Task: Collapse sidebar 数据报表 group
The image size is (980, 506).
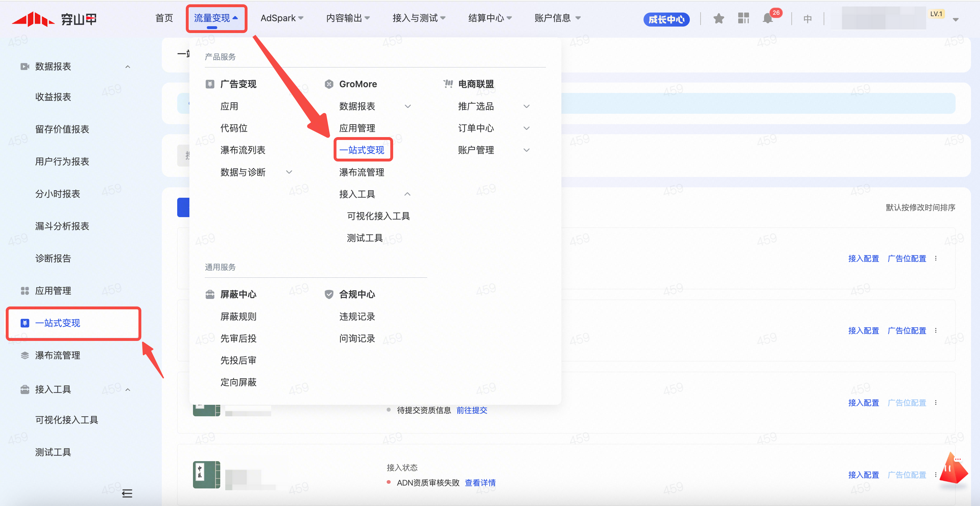Action: (x=128, y=67)
